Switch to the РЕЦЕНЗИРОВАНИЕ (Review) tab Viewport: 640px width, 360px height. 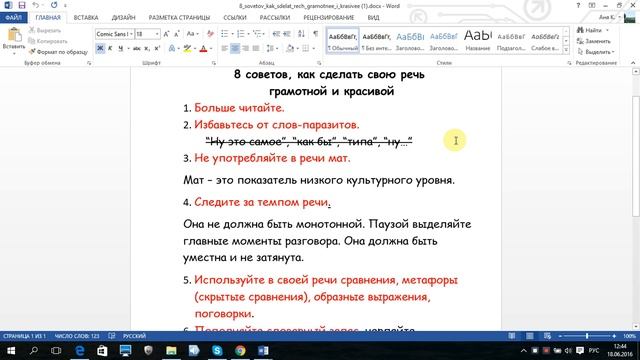point(329,18)
